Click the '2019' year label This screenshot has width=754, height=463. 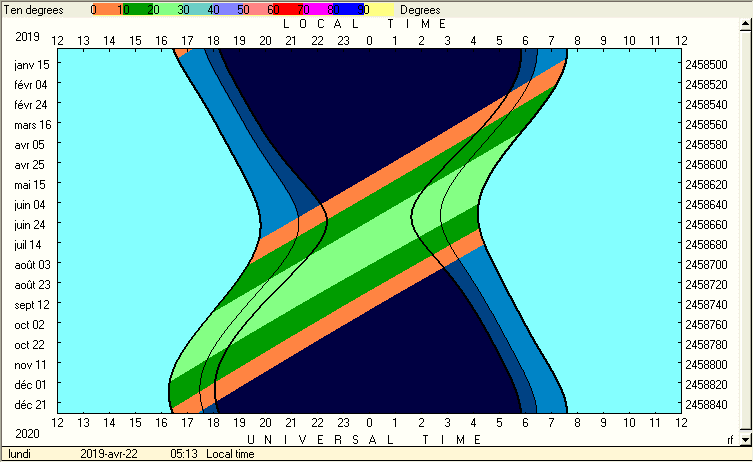click(27, 37)
